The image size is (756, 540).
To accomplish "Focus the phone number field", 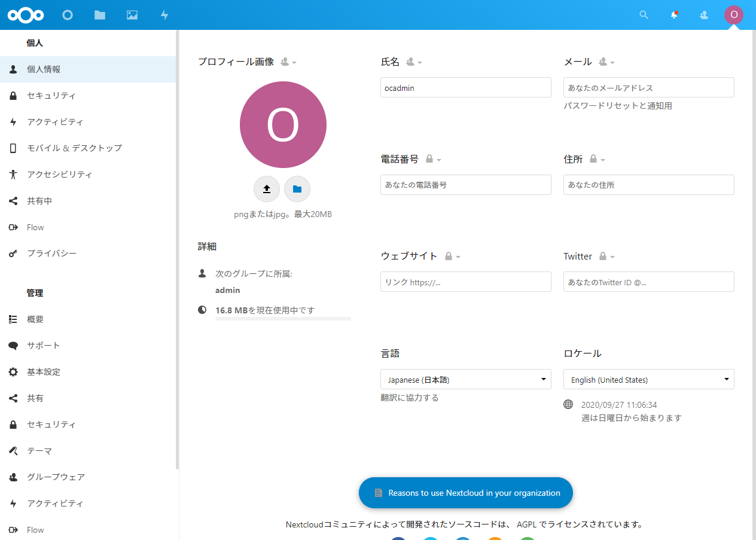I will click(x=466, y=185).
